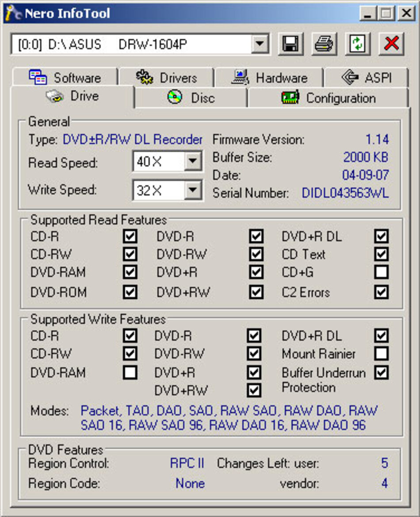Toggle DVD-RW write feature checkbox
Image resolution: width=420 pixels, height=517 pixels.
click(254, 354)
